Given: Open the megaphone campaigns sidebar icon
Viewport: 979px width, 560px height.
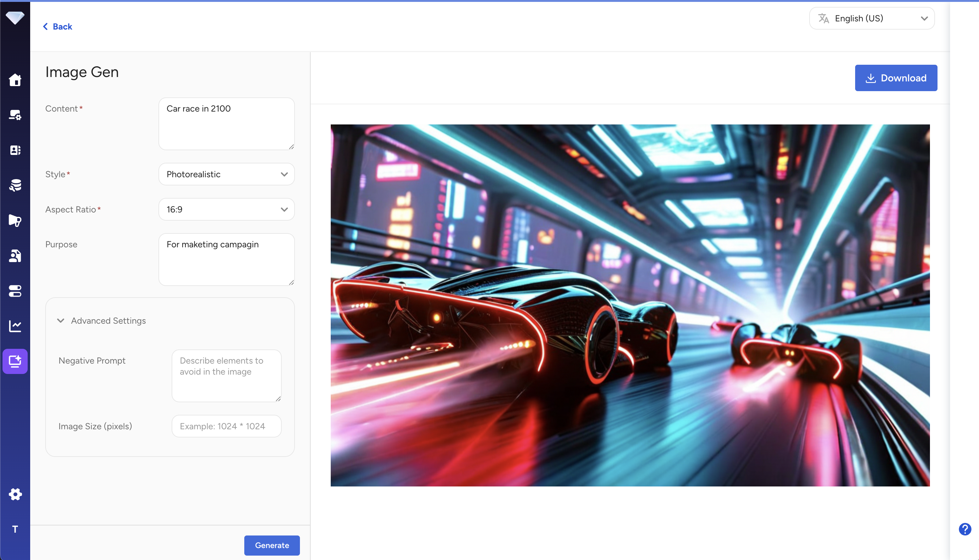Looking at the screenshot, I should [x=15, y=220].
